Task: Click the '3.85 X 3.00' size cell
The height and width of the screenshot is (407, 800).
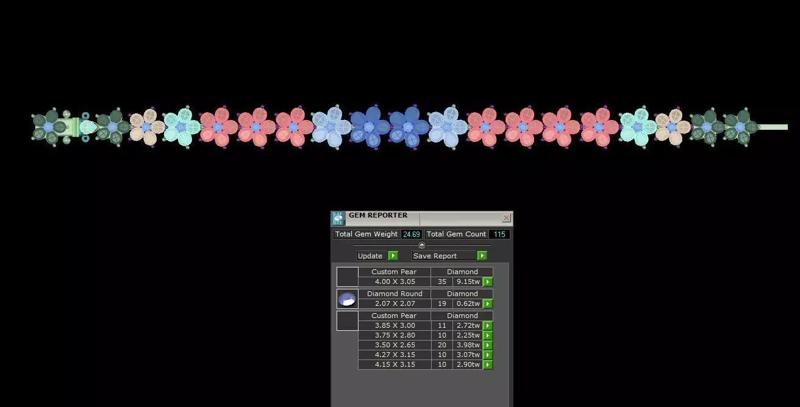Action: tap(394, 325)
